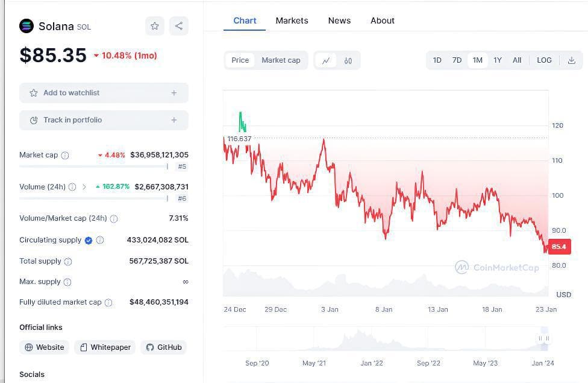Expand Add to watchlist plus
This screenshot has width=588, height=383.
point(174,93)
